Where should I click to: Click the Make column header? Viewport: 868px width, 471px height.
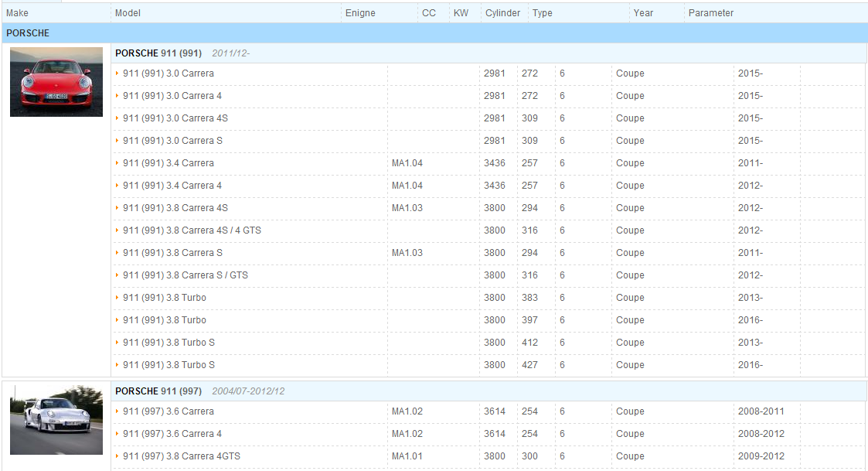tap(17, 12)
